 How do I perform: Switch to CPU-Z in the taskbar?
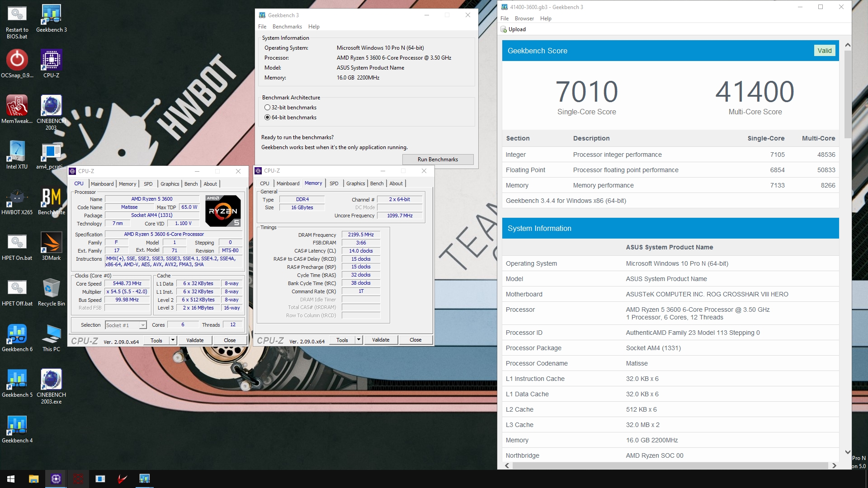56,479
